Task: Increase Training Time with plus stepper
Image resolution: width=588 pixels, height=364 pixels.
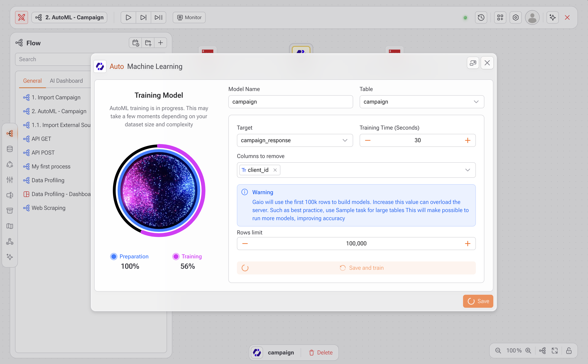Action: [x=467, y=140]
